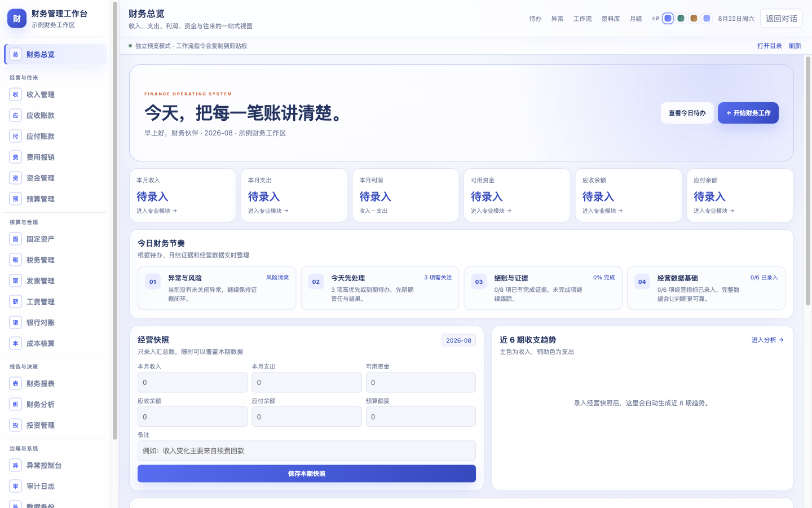Select the light periwinkle theme swatch
The image size is (812, 508).
707,19
